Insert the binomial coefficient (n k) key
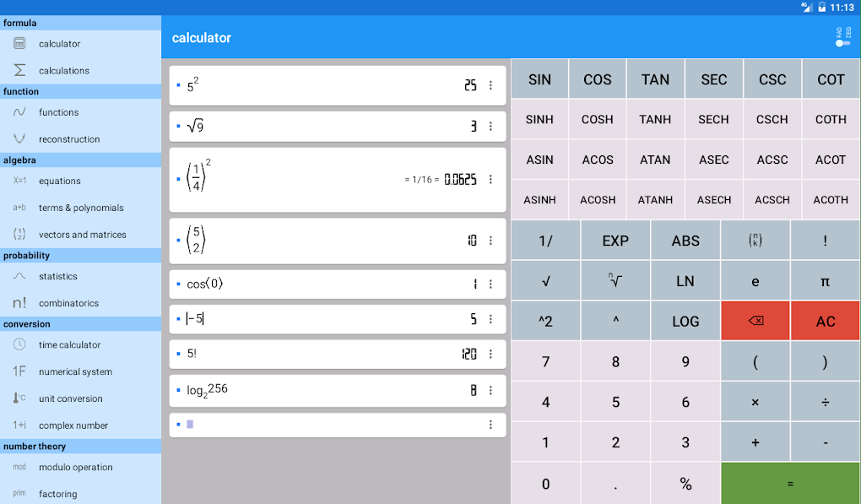The height and width of the screenshot is (504, 861). coord(755,241)
